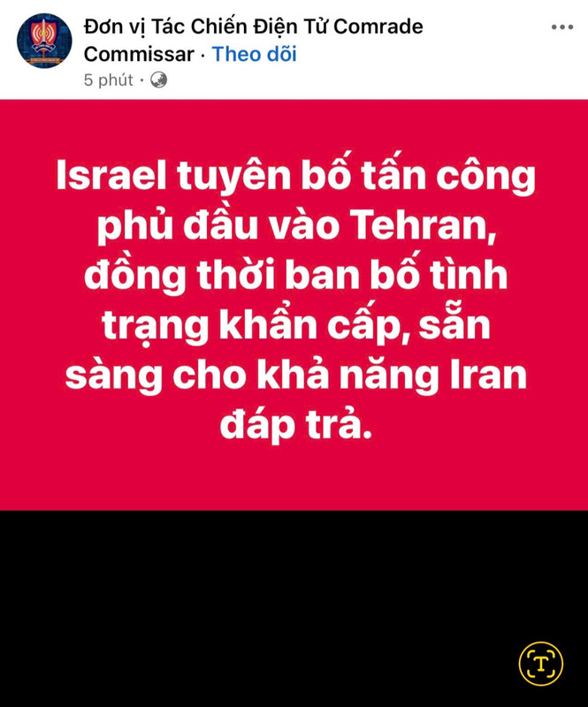This screenshot has height=707, width=588.
Task: Open the page's profile avatar
Action: 44,41
